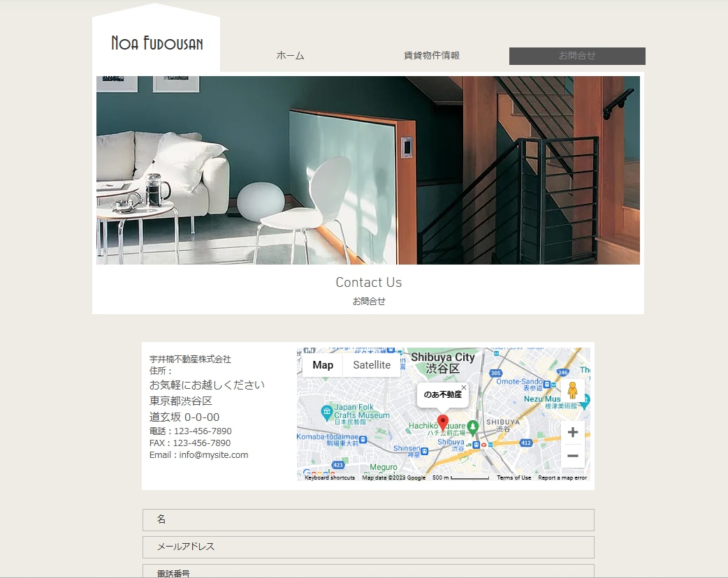The height and width of the screenshot is (578, 728).
Task: Click the 東京都渋谷区 address line
Action: (x=181, y=401)
